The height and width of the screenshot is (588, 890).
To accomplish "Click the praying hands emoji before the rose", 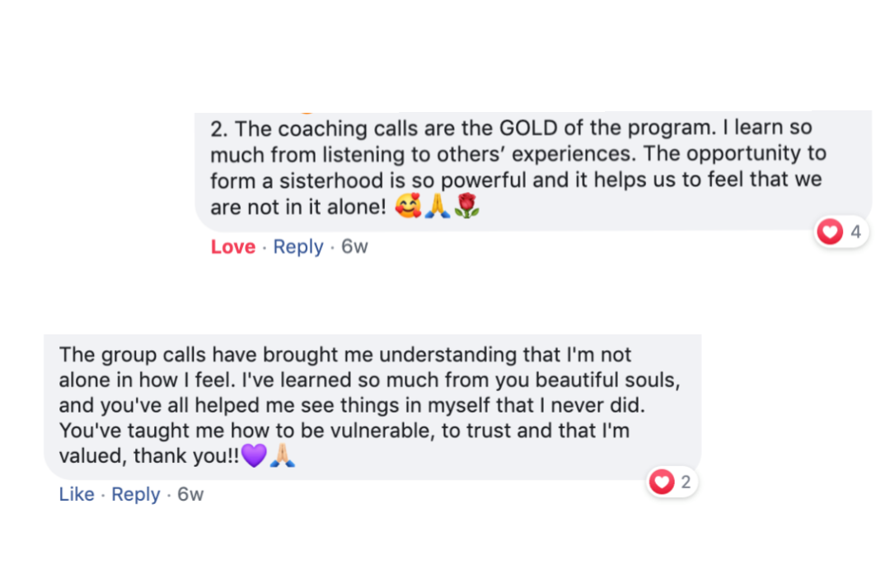I will (437, 207).
